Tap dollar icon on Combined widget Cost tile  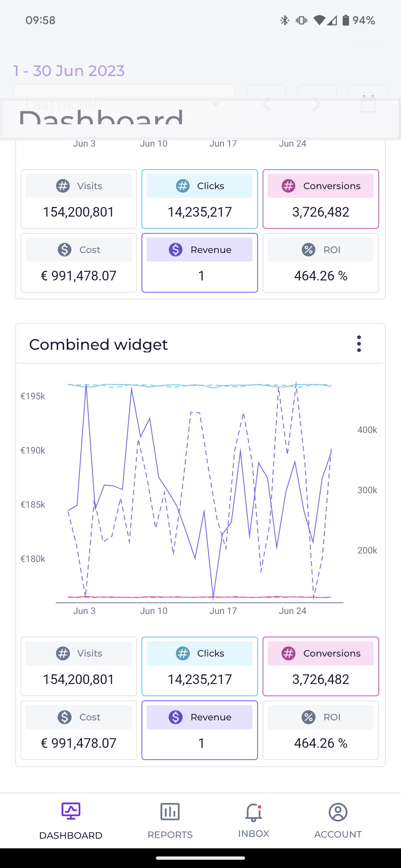65,717
